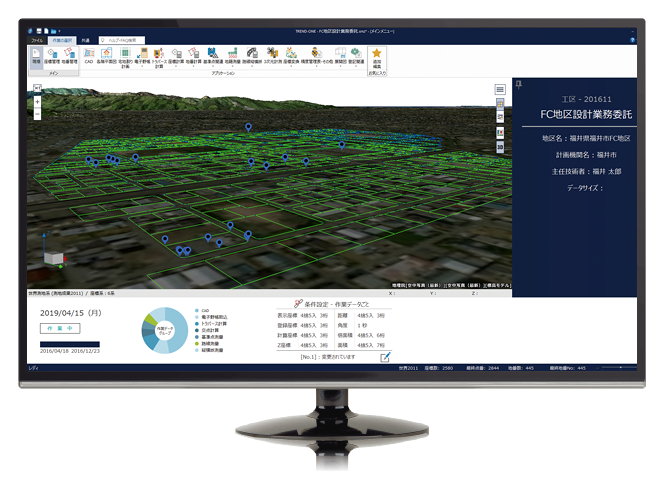
Task: Open the 電子野帳 tool
Action: 142,56
